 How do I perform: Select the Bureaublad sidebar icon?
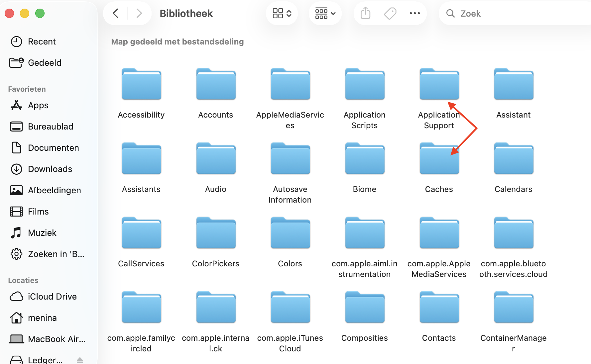16,126
